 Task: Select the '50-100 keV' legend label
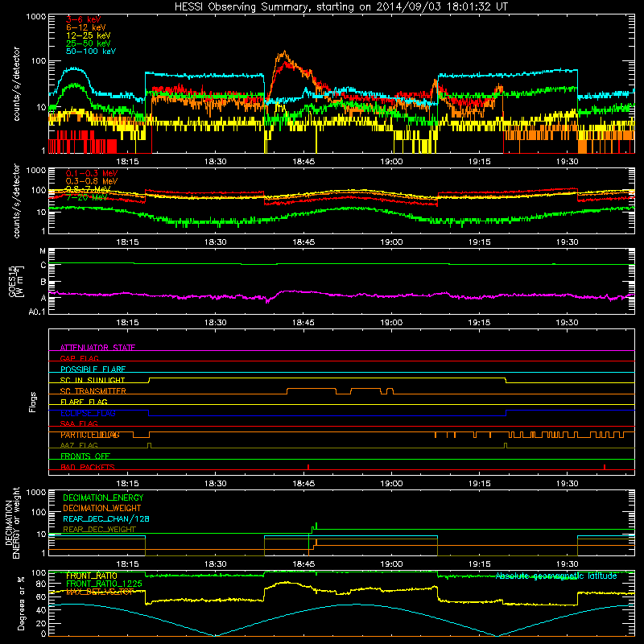coord(91,52)
